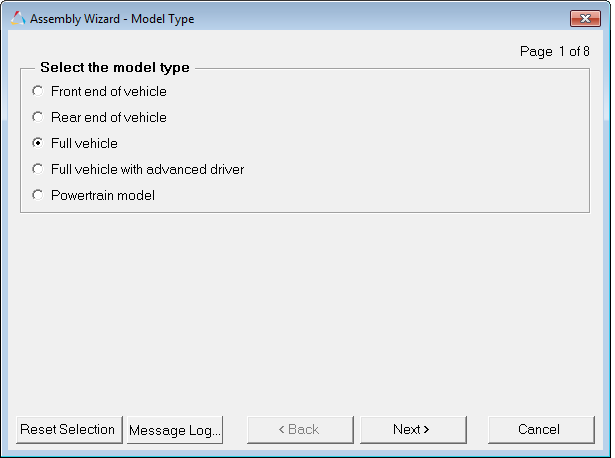Screen dimensions: 615x458
Task: Click the Page 1 of 8 indicator
Action: [x=555, y=51]
